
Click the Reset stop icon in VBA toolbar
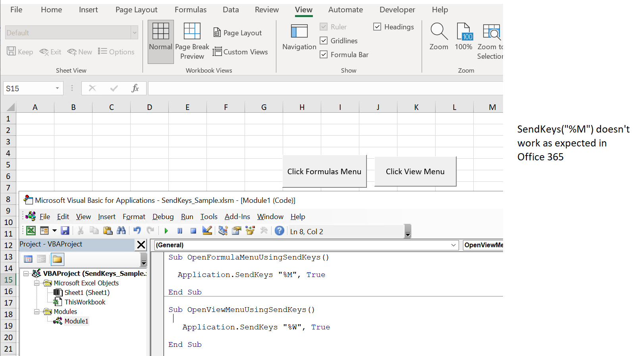pyautogui.click(x=193, y=231)
